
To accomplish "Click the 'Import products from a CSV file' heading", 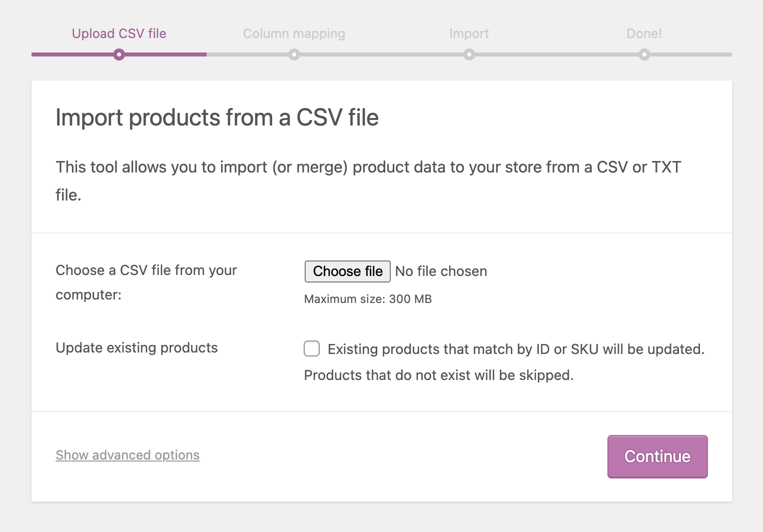I will (217, 117).
